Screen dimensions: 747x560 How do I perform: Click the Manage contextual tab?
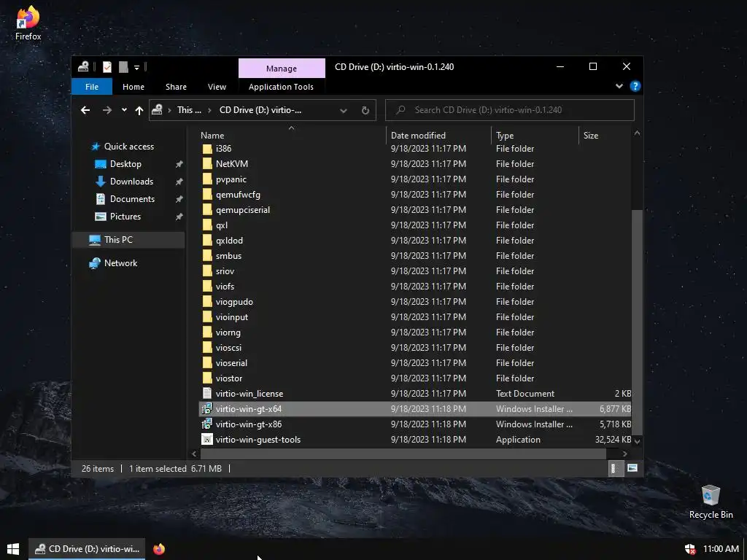tap(282, 68)
